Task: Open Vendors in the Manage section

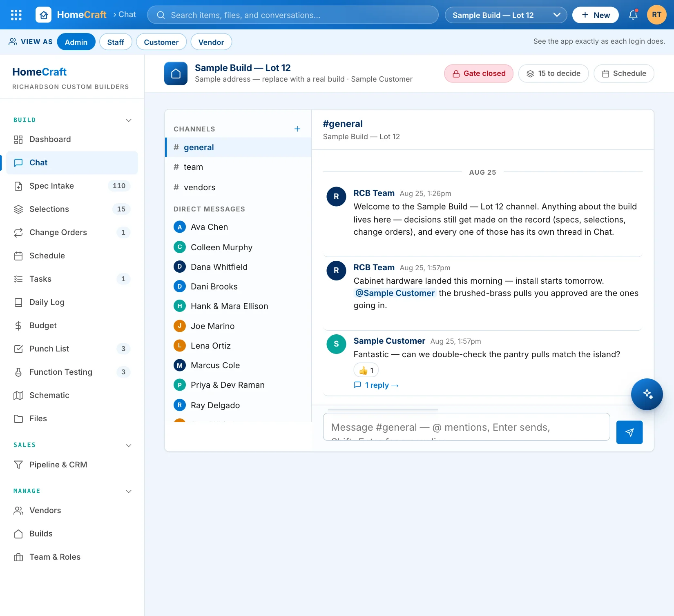Action: tap(72, 511)
